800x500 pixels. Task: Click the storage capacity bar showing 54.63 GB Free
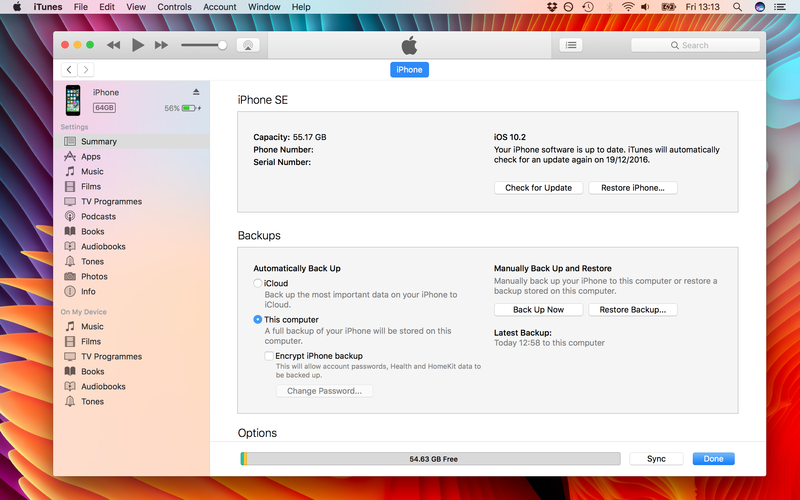(x=431, y=459)
